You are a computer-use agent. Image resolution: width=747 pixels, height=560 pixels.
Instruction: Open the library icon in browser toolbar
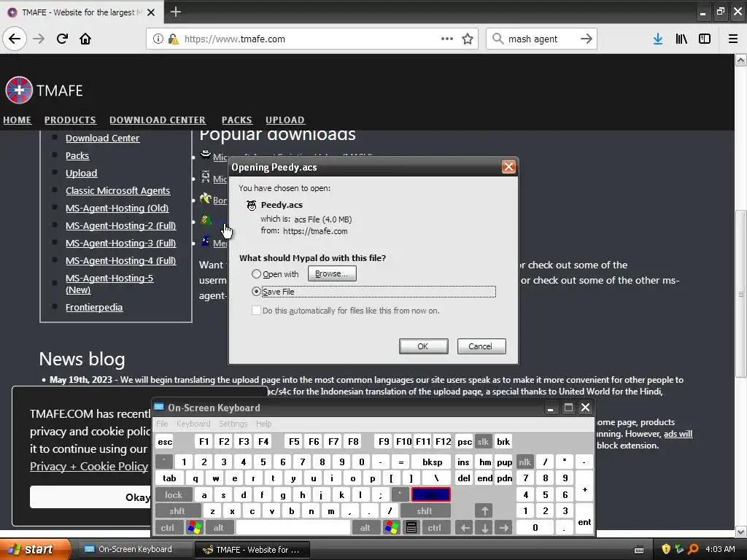pos(681,39)
